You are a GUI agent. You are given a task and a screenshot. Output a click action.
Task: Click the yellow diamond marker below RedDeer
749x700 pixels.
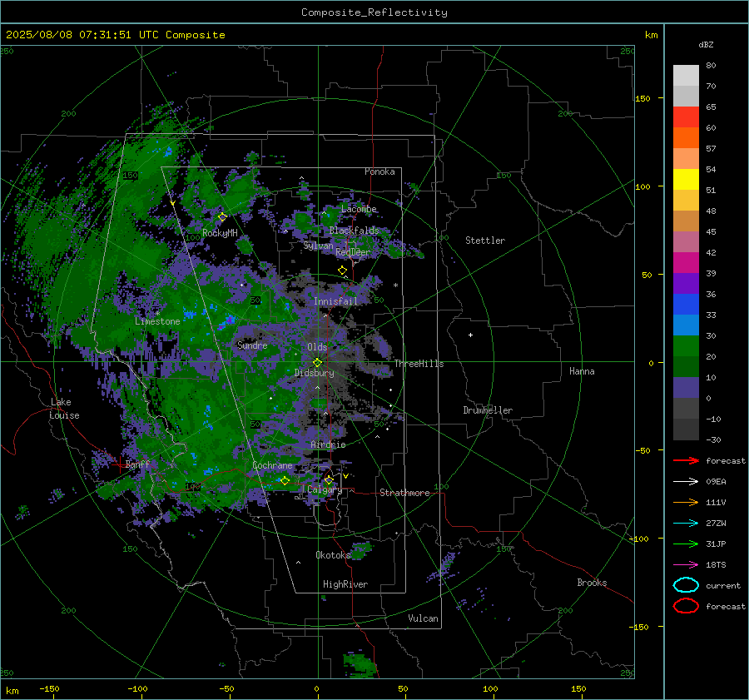342,271
